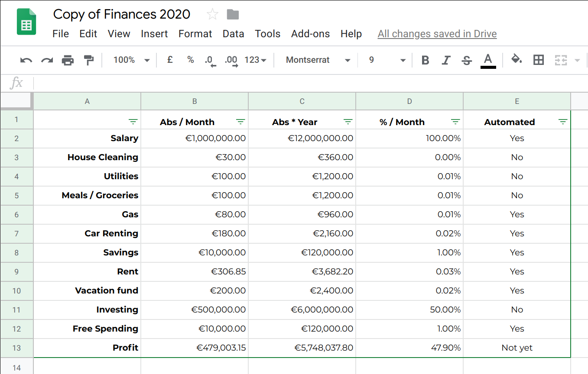Click the undo arrow icon

pos(26,60)
